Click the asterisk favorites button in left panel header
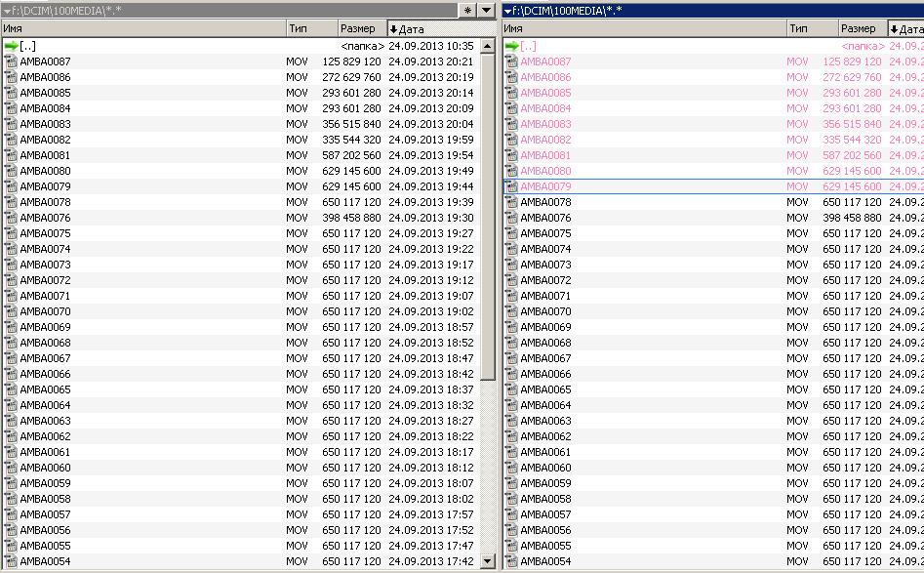Viewport: 924px width, 573px height. 467,10
